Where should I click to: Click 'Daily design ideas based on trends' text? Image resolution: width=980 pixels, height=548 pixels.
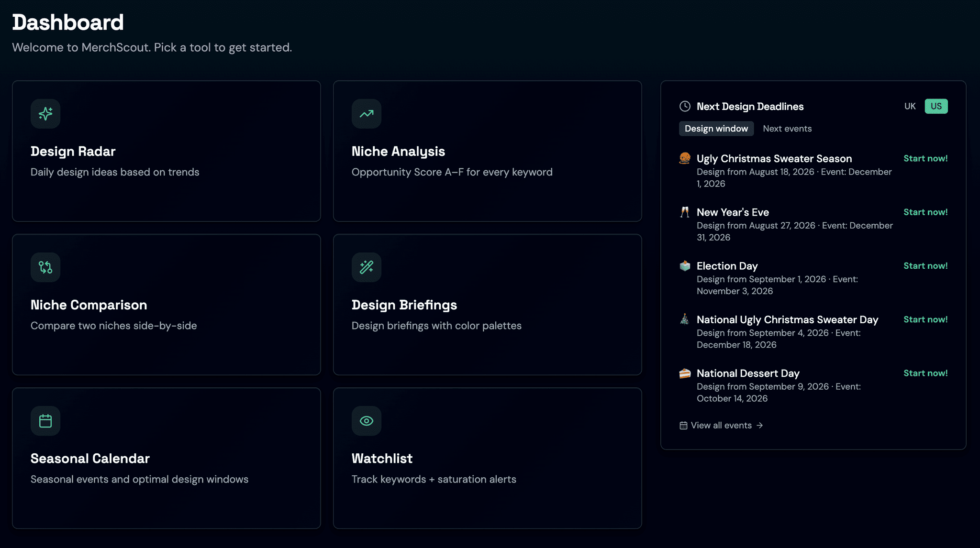coord(115,172)
